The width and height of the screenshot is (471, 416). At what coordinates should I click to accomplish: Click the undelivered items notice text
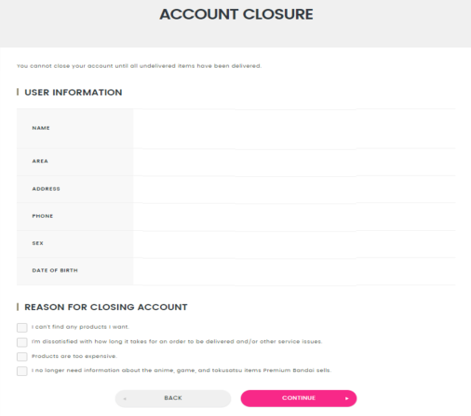pyautogui.click(x=139, y=66)
